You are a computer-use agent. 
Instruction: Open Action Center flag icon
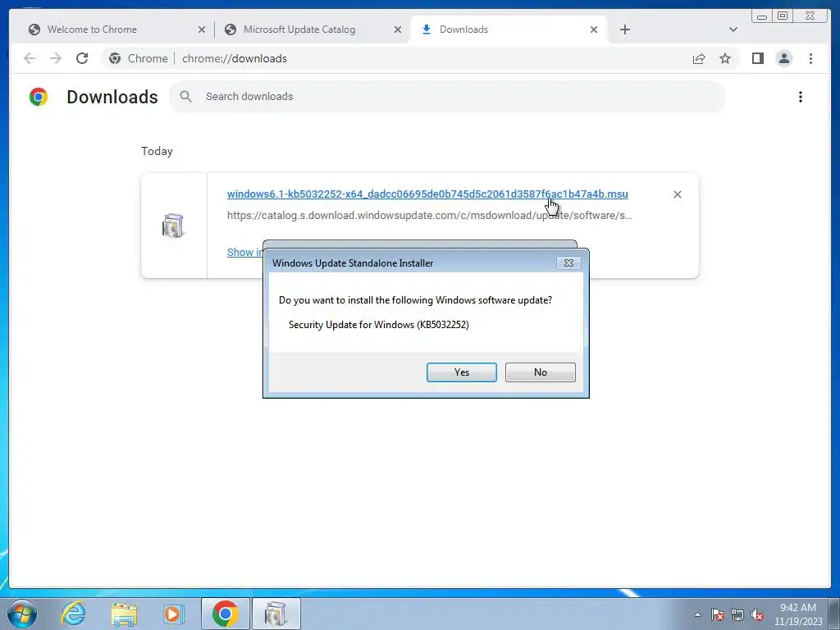tap(717, 614)
